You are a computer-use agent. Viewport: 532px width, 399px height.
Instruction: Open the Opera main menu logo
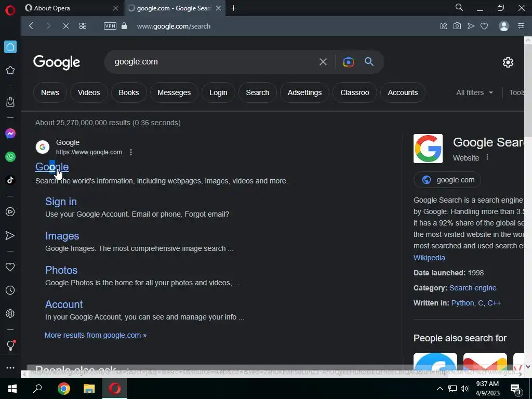(x=10, y=10)
